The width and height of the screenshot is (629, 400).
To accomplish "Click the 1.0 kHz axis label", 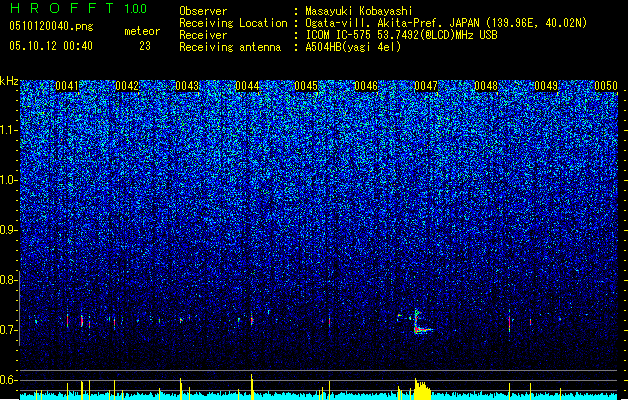I will [9, 180].
